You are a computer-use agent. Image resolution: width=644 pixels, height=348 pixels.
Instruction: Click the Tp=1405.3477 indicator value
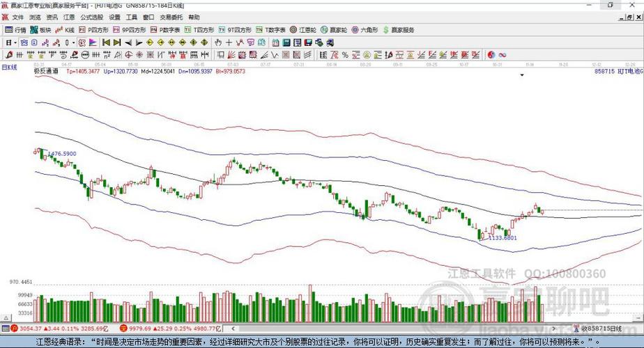[x=83, y=71]
